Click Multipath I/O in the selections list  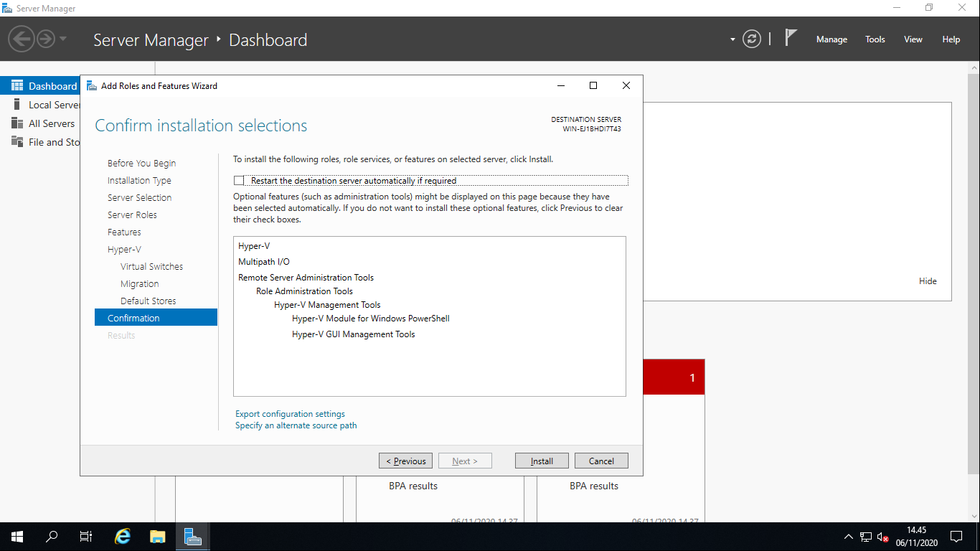coord(264,262)
